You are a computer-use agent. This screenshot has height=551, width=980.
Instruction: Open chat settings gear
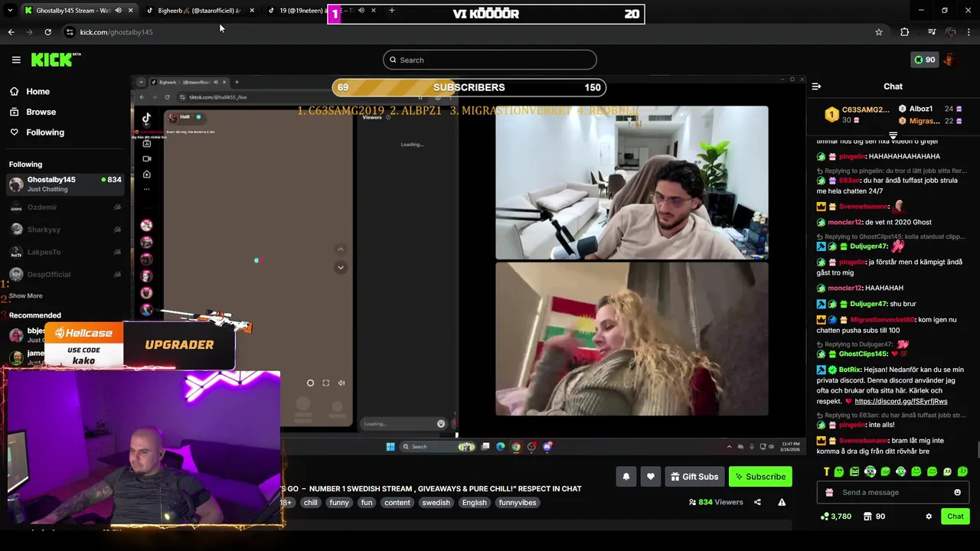929,517
